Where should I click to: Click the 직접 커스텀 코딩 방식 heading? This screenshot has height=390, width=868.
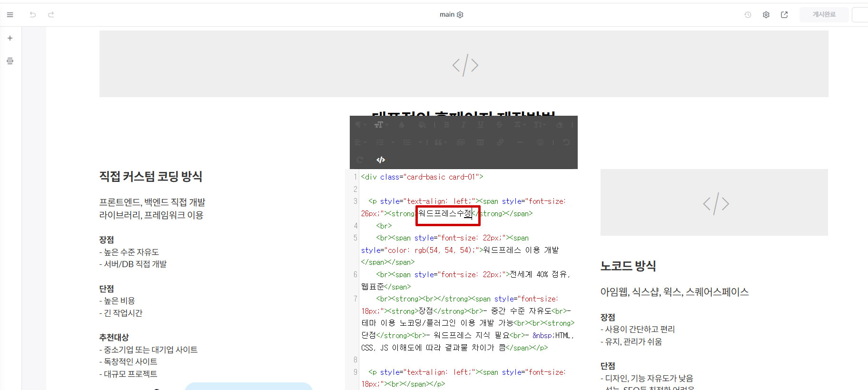click(151, 177)
